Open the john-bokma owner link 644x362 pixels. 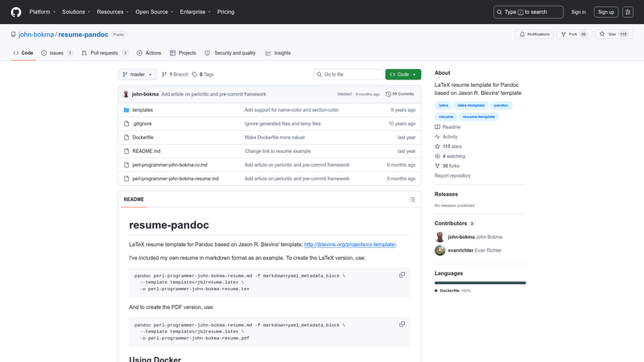[36, 35]
